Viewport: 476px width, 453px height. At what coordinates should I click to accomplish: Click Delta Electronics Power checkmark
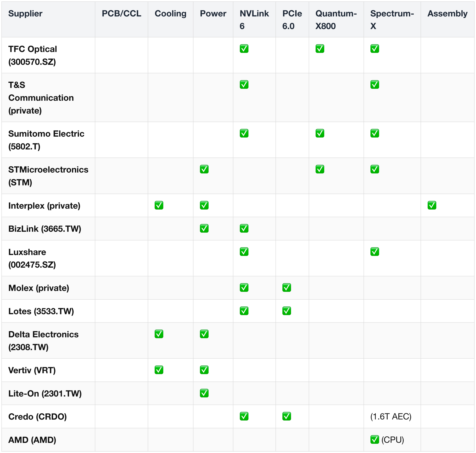(204, 334)
